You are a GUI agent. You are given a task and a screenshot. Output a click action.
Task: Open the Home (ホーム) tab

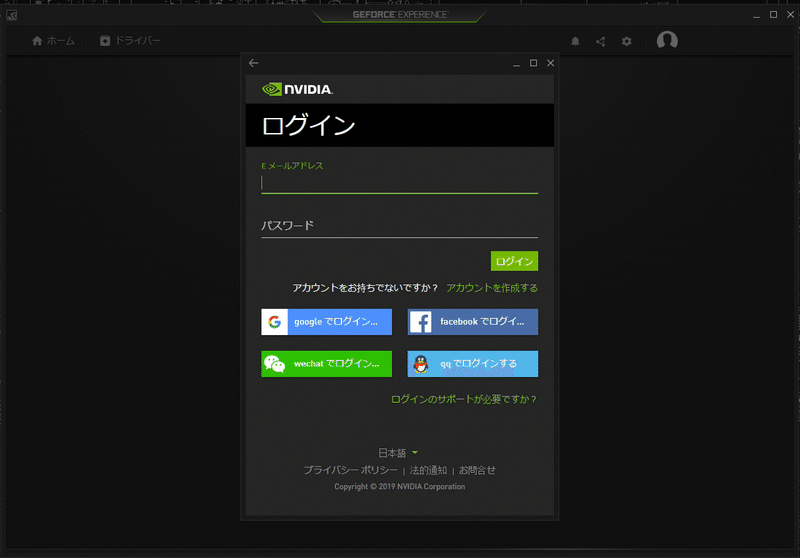[53, 41]
